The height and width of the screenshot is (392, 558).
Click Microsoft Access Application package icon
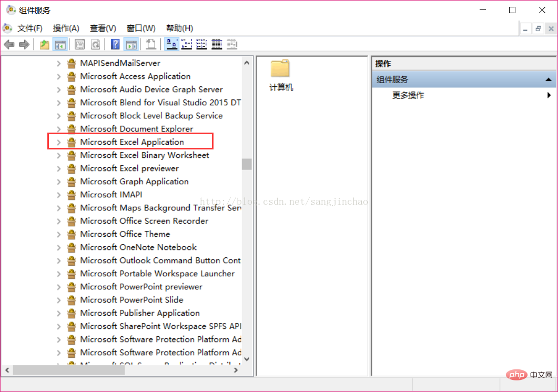point(72,76)
